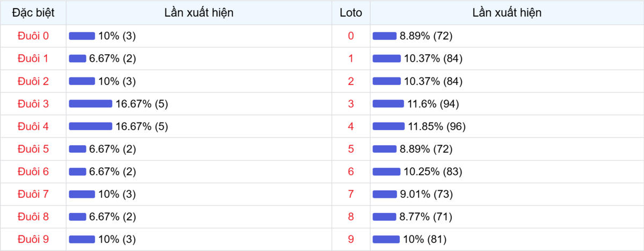Viewport: 644px width, 251px height.
Task: Select the blue bar beside 11.85% (96)
Action: 389,126
